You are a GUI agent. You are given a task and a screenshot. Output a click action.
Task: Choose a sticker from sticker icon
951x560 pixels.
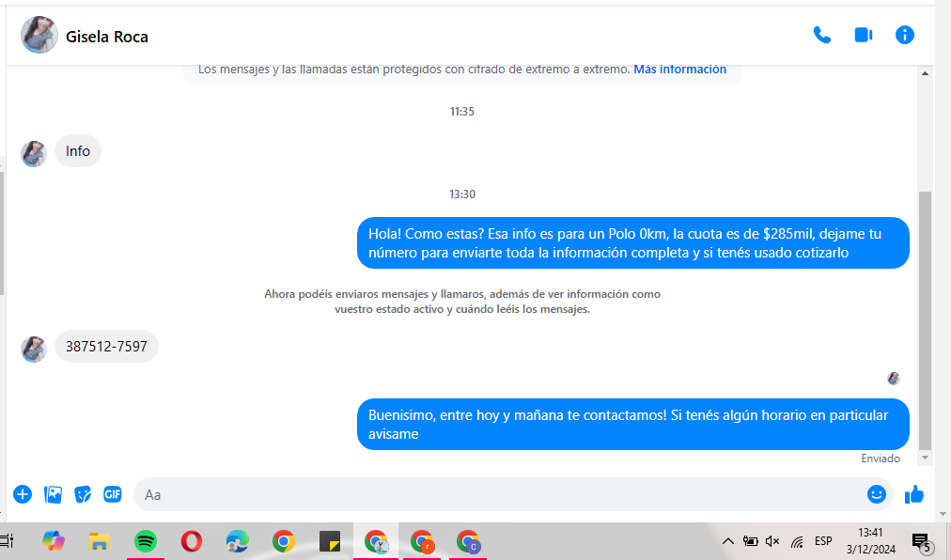83,494
